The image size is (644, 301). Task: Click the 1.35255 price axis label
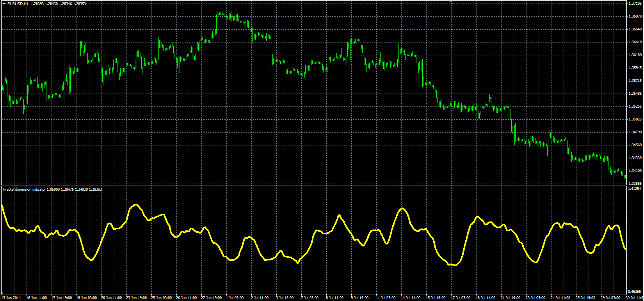click(635, 106)
